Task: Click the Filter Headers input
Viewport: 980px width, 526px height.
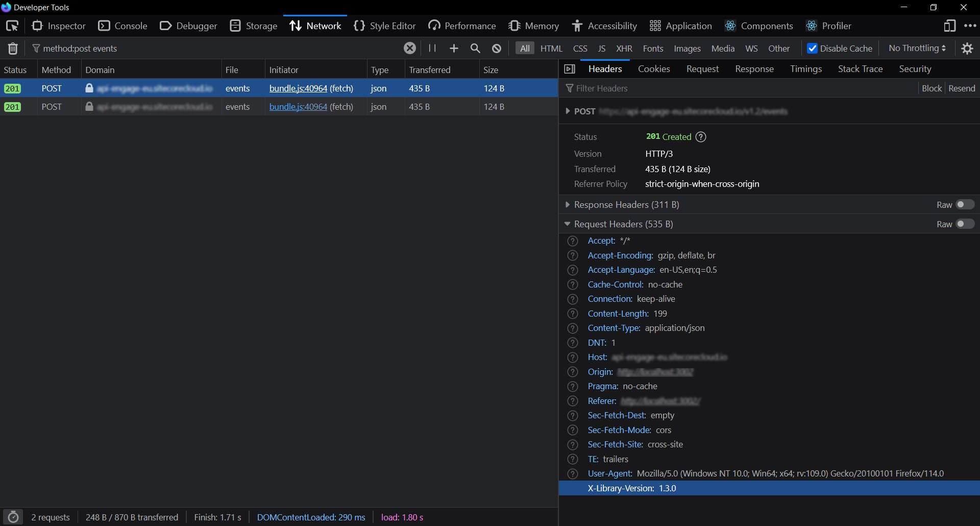Action: [x=739, y=88]
